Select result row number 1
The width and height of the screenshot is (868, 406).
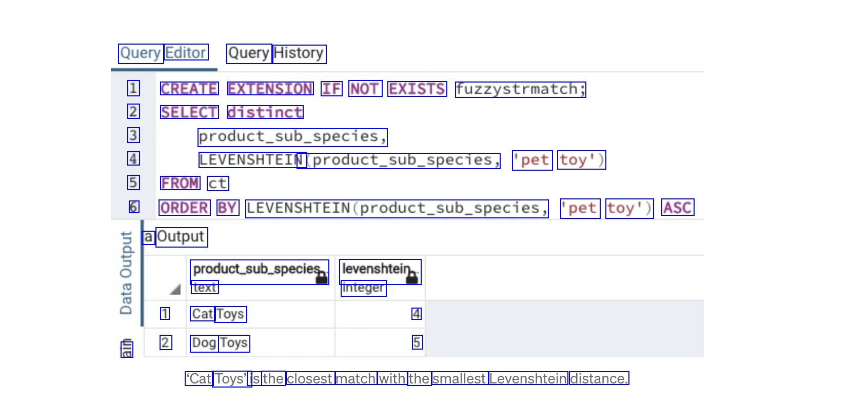point(165,314)
